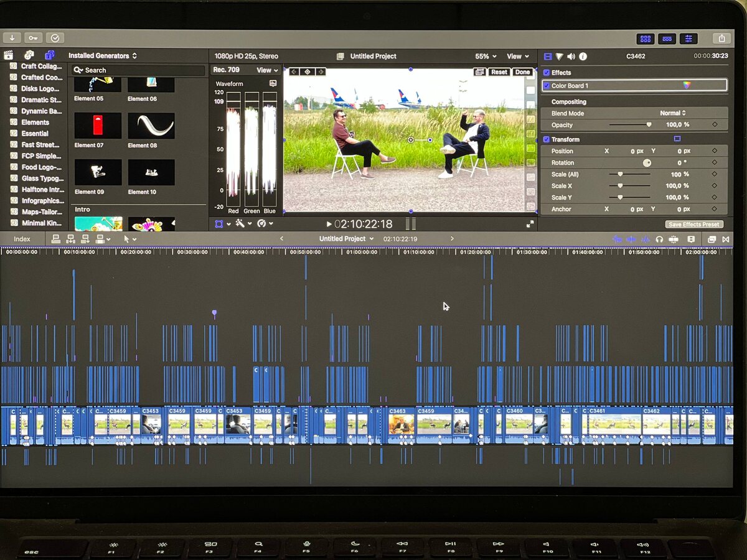The height and width of the screenshot is (560, 747).
Task: Toggle the inspector sliders button
Action: pos(688,39)
